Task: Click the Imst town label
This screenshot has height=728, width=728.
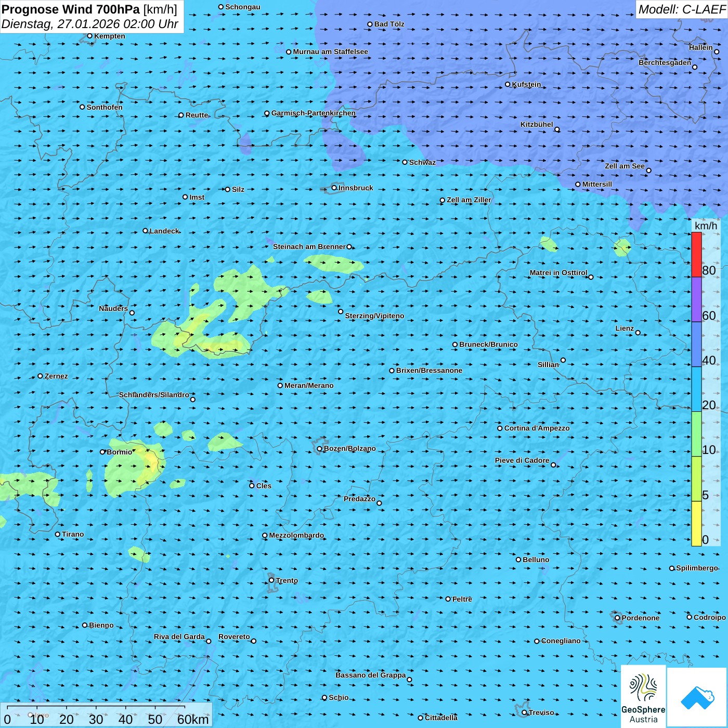Action: (197, 197)
